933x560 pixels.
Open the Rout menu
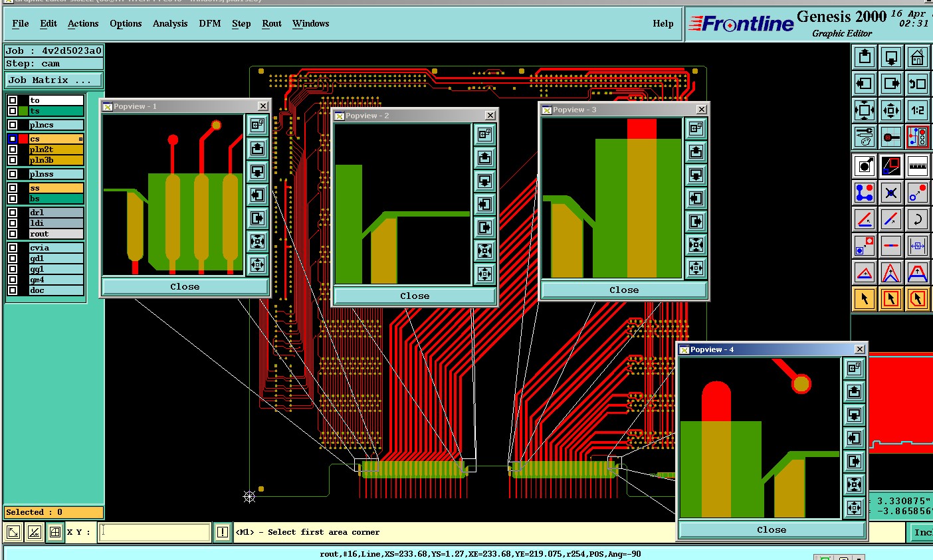(271, 23)
